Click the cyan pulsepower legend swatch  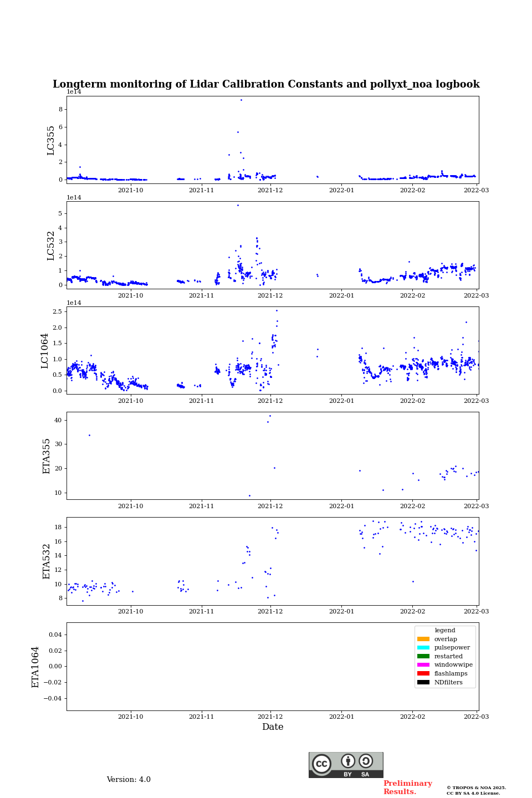[423, 647]
